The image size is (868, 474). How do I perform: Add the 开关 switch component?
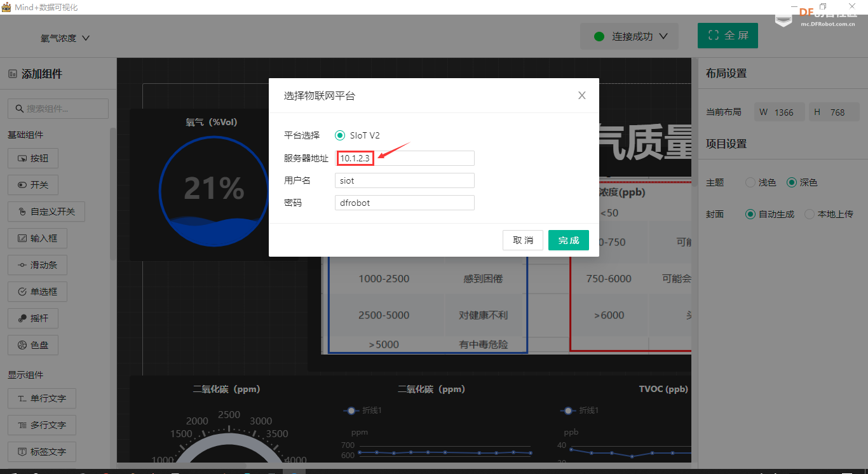[x=33, y=185]
